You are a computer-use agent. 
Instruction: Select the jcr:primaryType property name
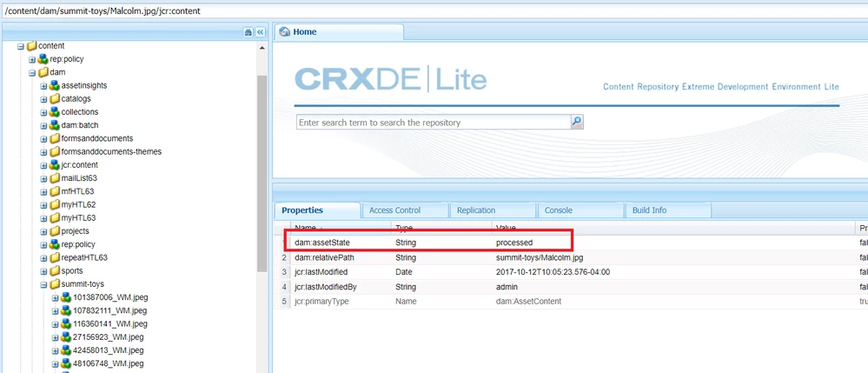[321, 302]
